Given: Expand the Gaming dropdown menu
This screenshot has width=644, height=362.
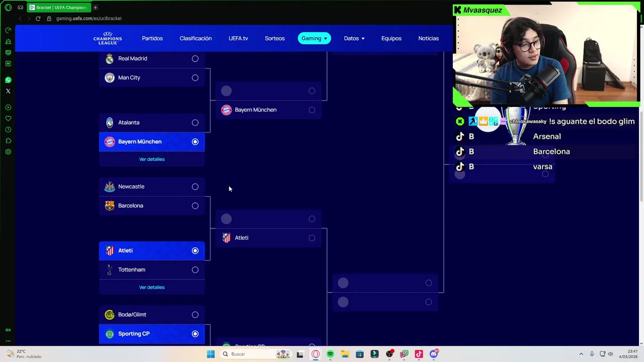Looking at the screenshot, I should point(314,38).
